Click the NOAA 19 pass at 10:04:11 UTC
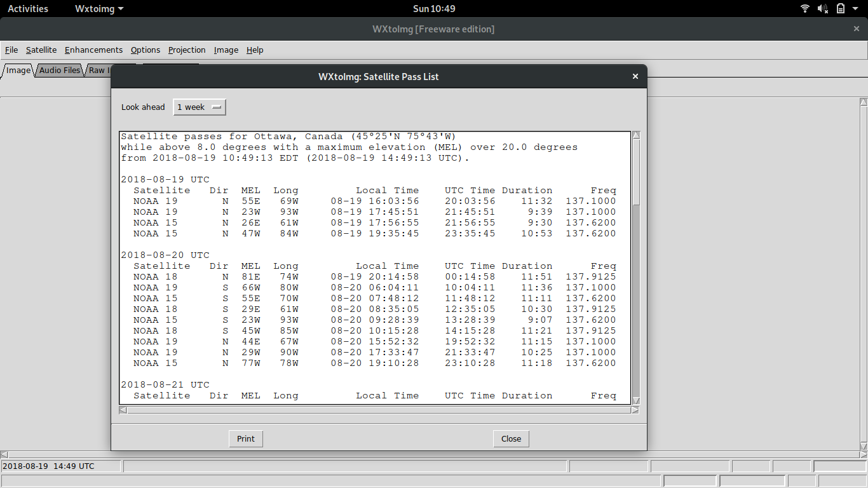This screenshot has height=488, width=868. click(x=375, y=287)
